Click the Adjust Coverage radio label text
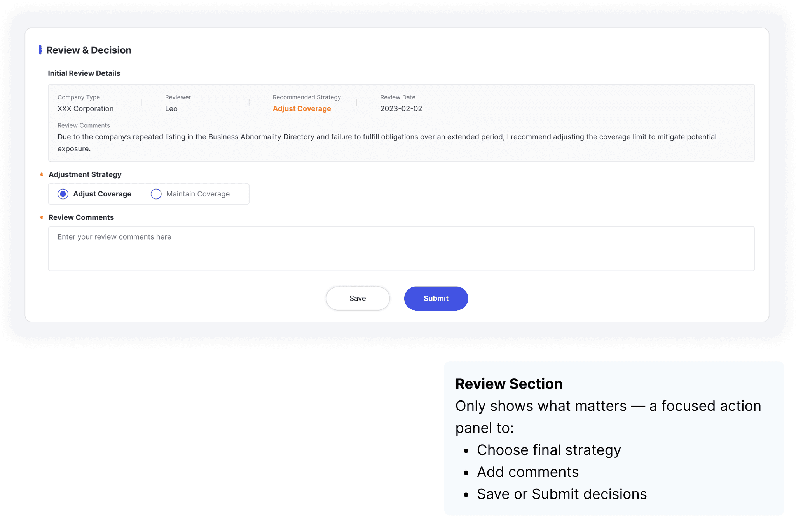 (x=102, y=194)
